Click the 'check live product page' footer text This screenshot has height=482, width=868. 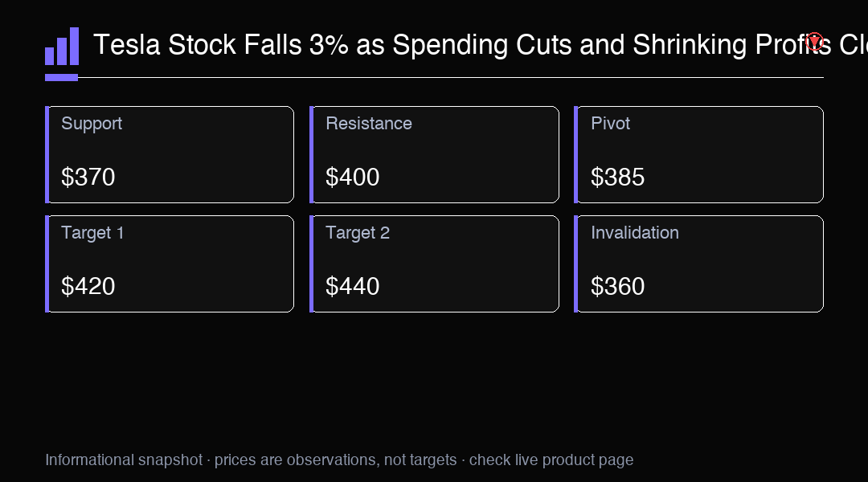(x=551, y=460)
